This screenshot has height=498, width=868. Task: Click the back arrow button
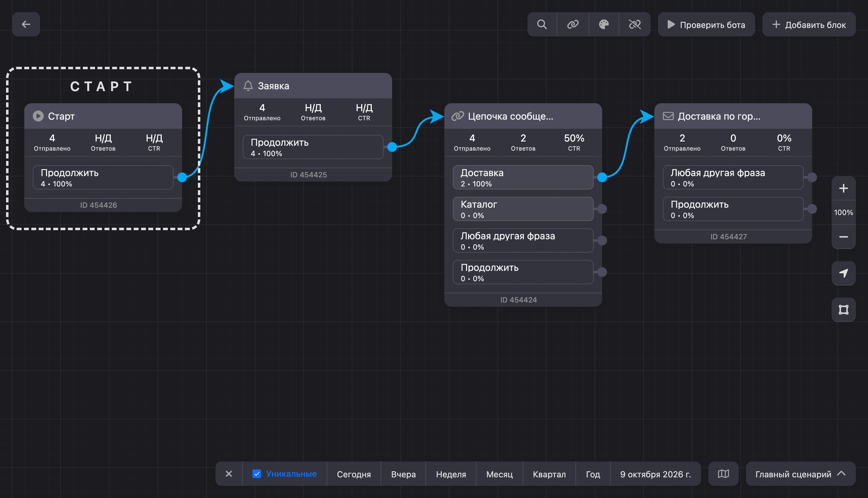[x=26, y=24]
